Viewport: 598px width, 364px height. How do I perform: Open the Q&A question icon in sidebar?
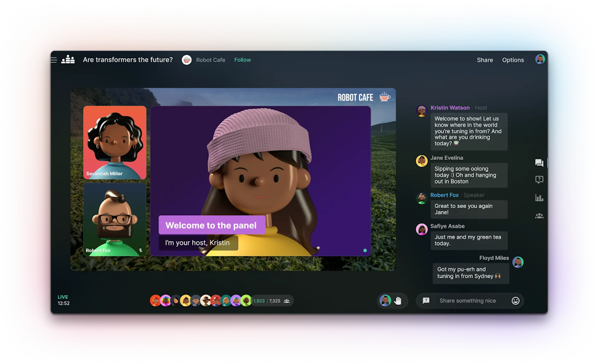point(539,180)
